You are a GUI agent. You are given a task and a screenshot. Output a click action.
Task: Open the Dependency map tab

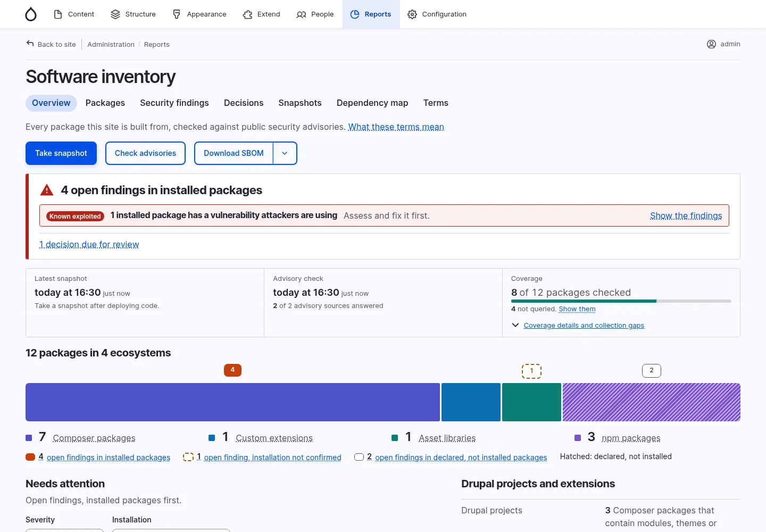point(372,103)
